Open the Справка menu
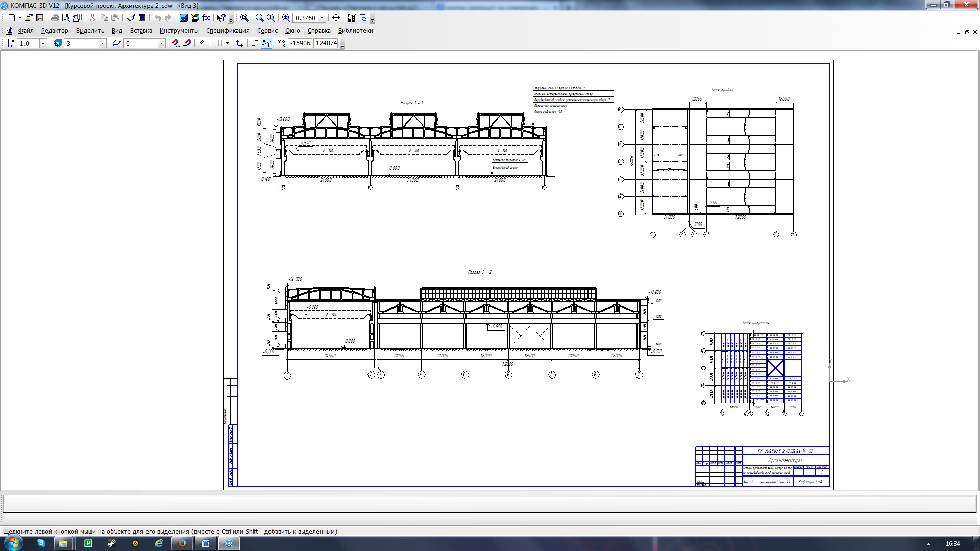The height and width of the screenshot is (551, 980). click(319, 31)
